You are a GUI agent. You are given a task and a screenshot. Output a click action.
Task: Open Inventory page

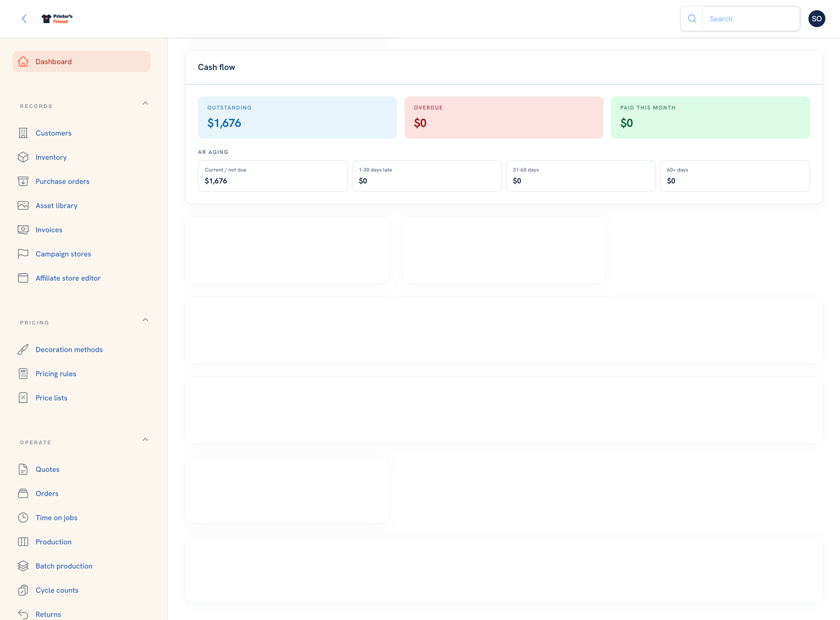(51, 157)
